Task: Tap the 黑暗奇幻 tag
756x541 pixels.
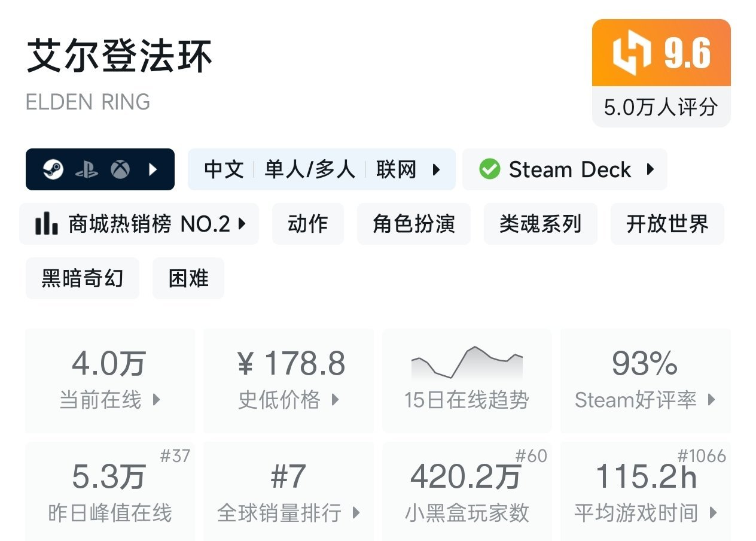Action: [82, 278]
